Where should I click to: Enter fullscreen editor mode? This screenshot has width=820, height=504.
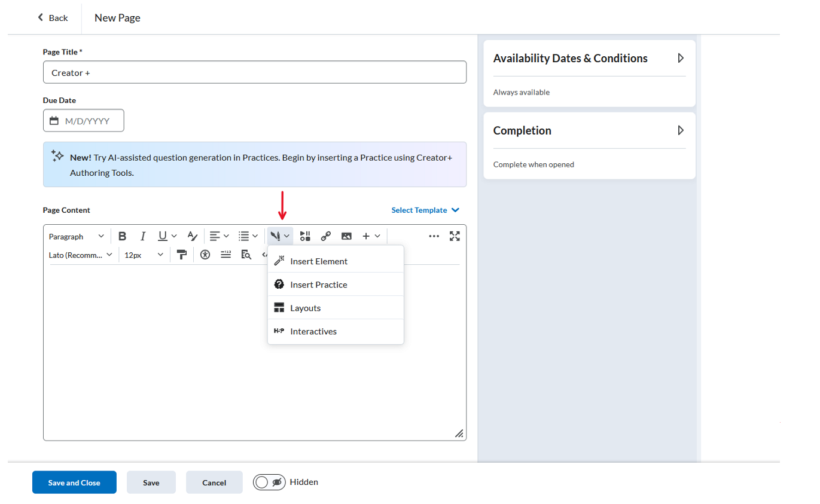click(x=455, y=236)
